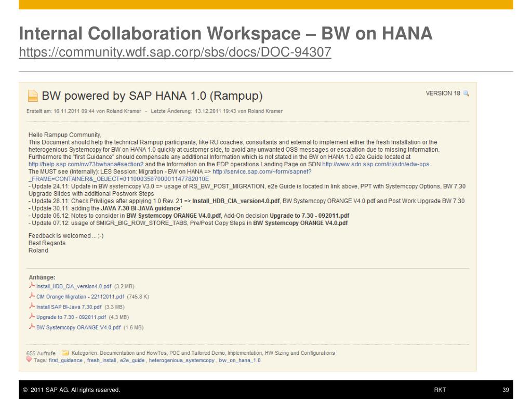Image resolution: width=532 pixels, height=399 pixels.
Task: Download CIM Orange Migration - 22112011.pdf
Action: point(80,297)
